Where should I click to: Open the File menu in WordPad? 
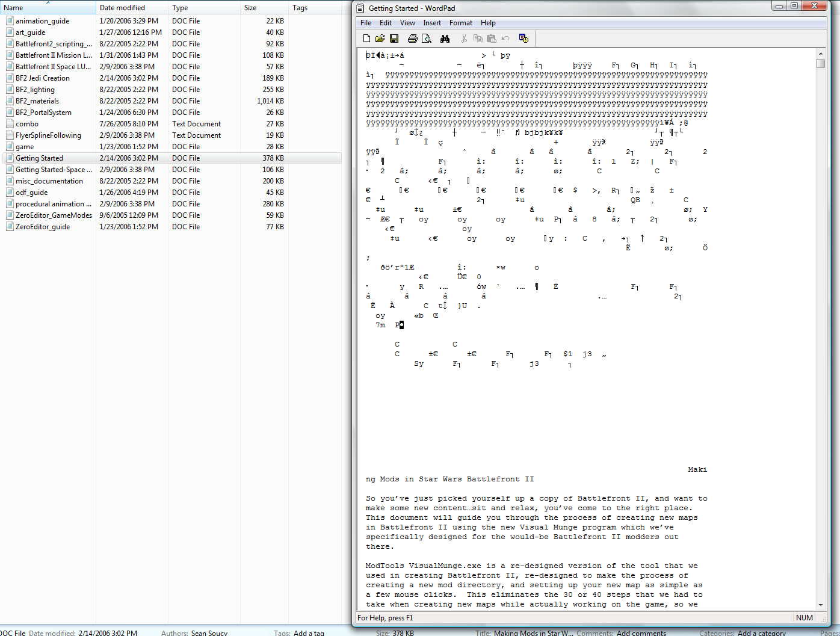366,23
